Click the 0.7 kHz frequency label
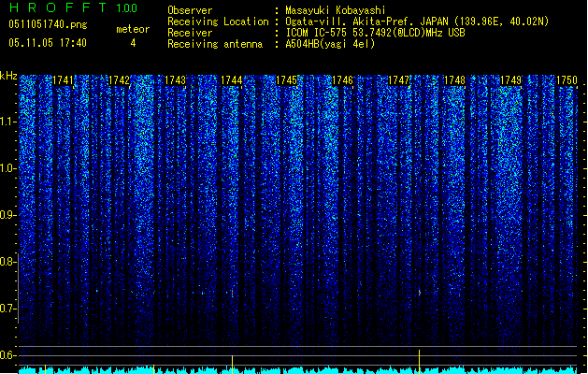 tap(7, 309)
